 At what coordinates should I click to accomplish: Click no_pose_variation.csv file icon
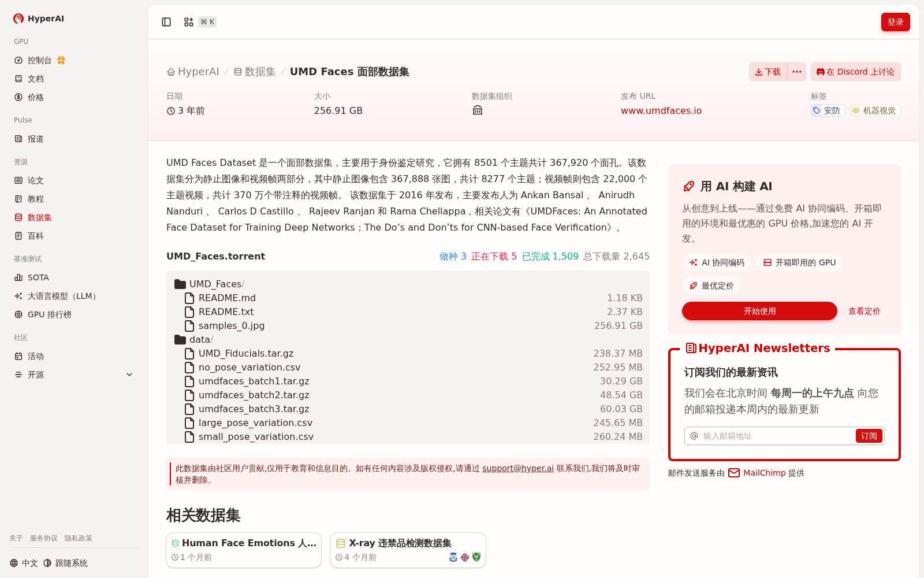pos(189,367)
